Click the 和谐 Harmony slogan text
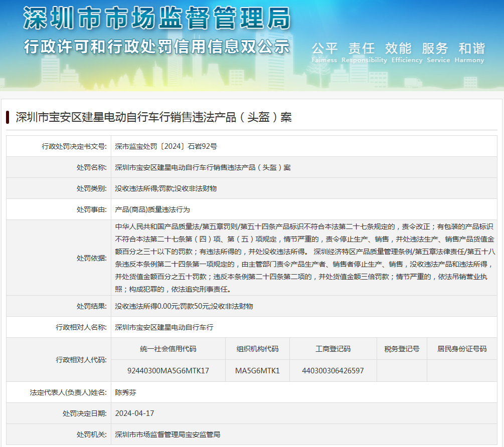 click(x=469, y=52)
